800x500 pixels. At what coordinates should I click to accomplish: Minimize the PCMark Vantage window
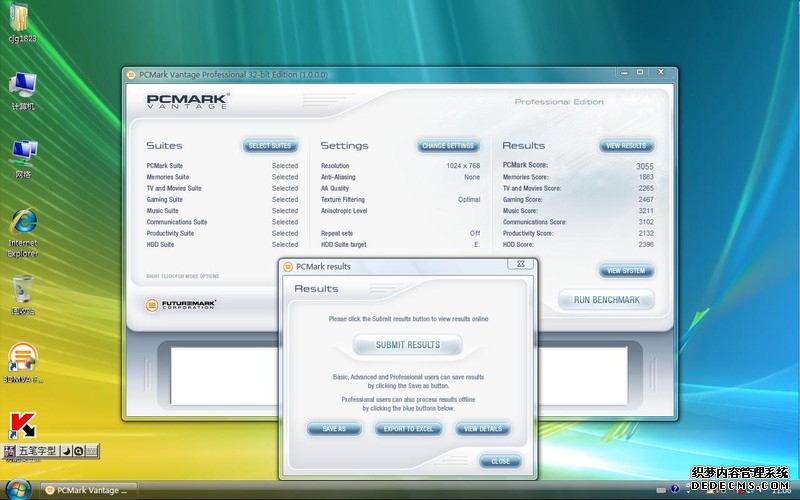[x=624, y=72]
